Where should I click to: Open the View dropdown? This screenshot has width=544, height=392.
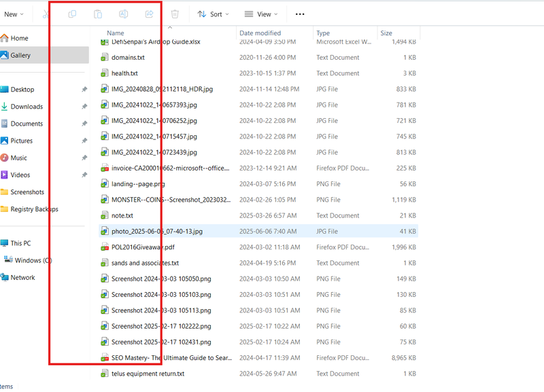coord(260,14)
